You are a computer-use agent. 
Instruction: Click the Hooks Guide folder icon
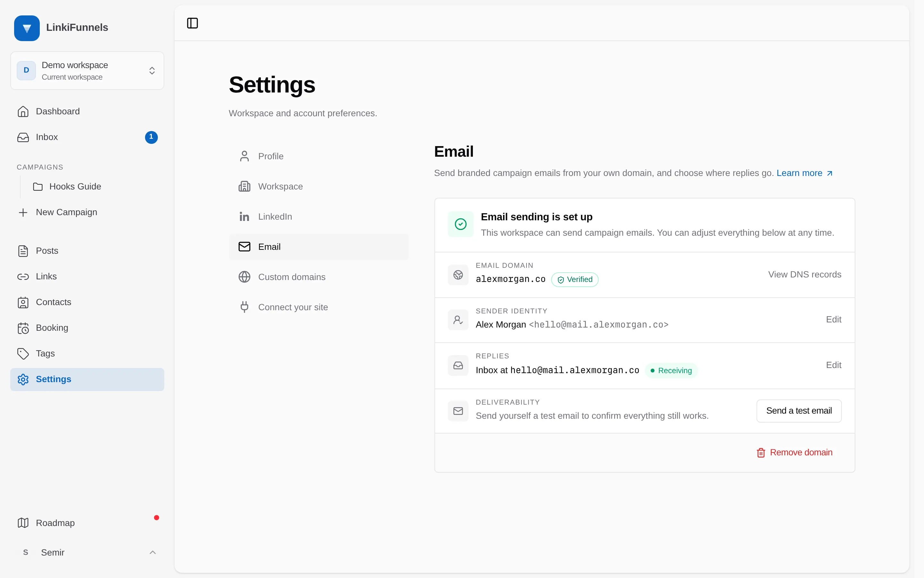pyautogui.click(x=38, y=187)
